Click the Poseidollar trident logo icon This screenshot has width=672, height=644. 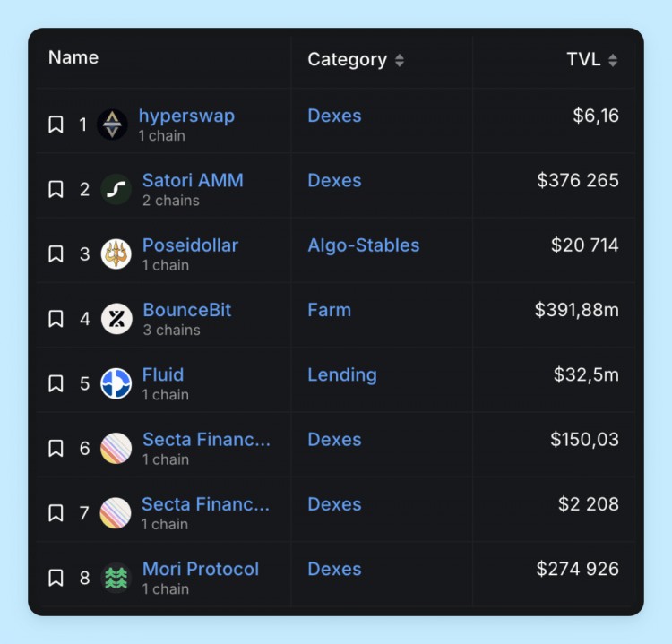[116, 253]
